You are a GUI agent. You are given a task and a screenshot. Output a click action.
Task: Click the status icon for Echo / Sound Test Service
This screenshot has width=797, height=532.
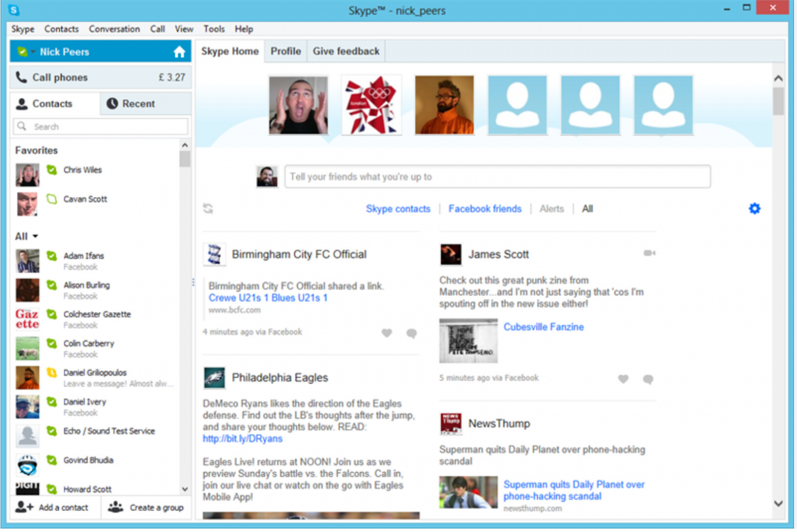[52, 431]
